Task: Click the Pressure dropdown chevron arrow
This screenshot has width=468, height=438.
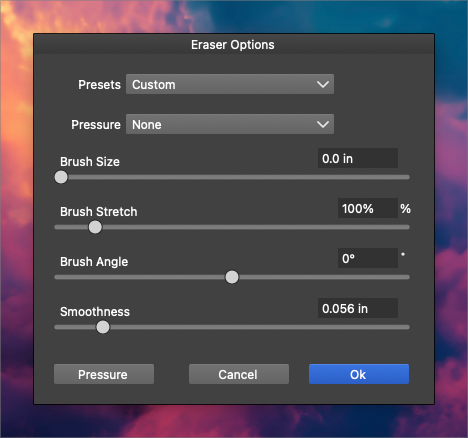Action: click(323, 124)
